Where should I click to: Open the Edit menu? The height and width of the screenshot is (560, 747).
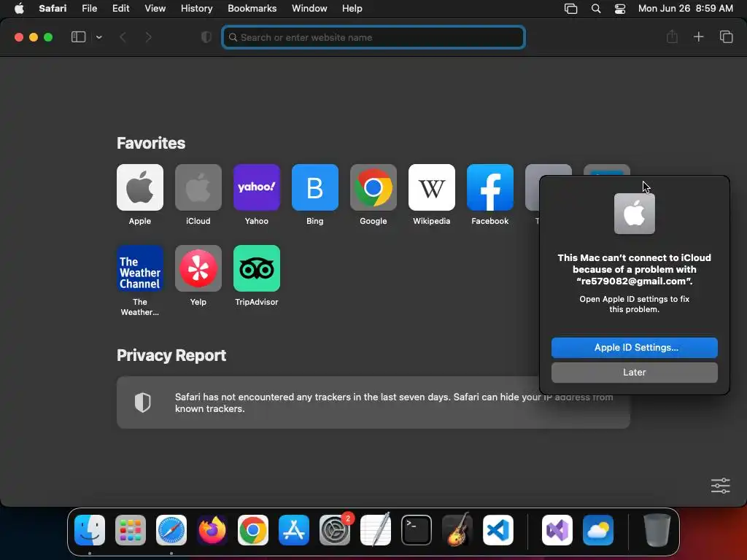[x=120, y=9]
